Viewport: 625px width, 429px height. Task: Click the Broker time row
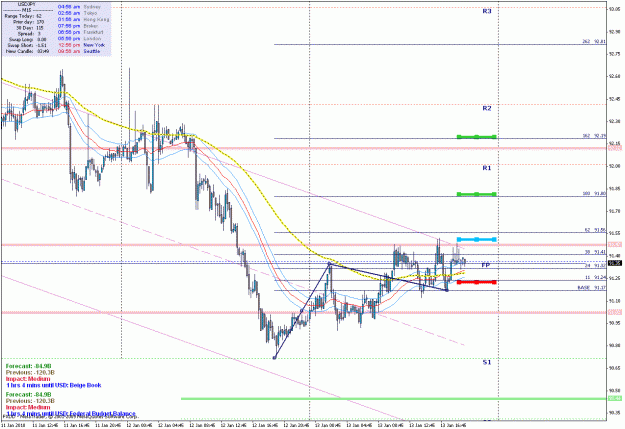pyautogui.click(x=79, y=26)
